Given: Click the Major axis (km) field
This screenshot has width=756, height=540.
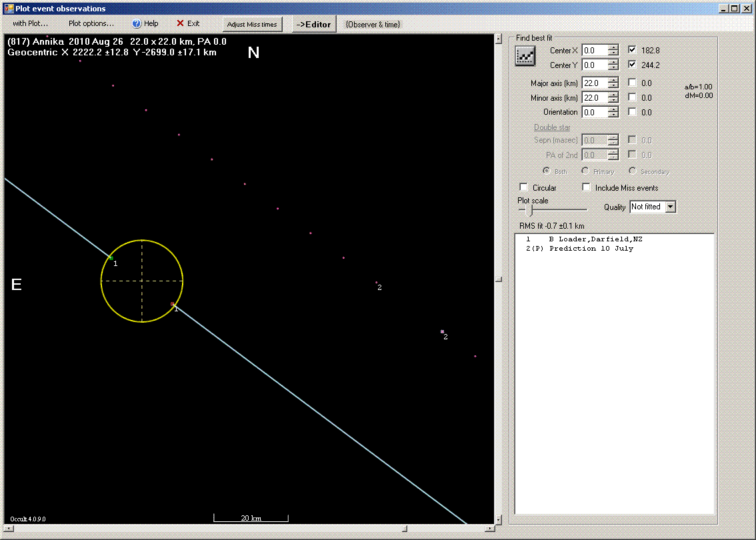Looking at the screenshot, I should 595,83.
